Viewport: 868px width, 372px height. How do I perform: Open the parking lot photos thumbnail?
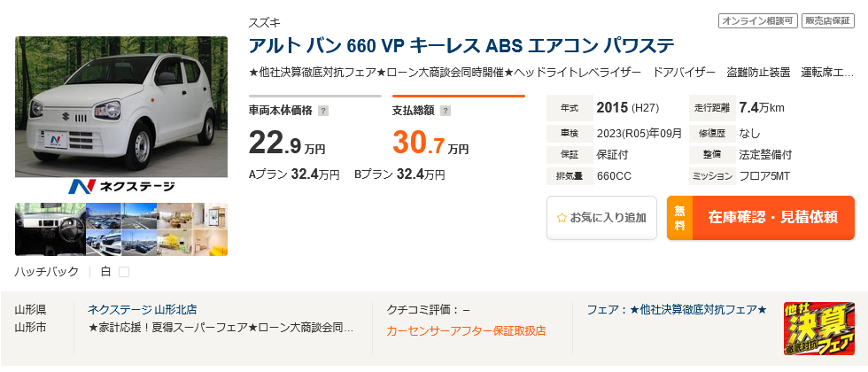pyautogui.click(x=120, y=229)
